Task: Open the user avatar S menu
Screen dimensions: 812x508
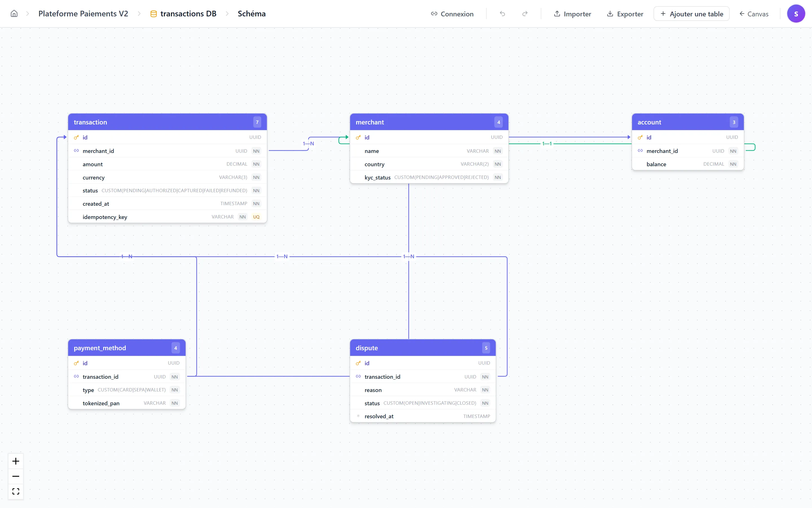Action: [x=796, y=14]
